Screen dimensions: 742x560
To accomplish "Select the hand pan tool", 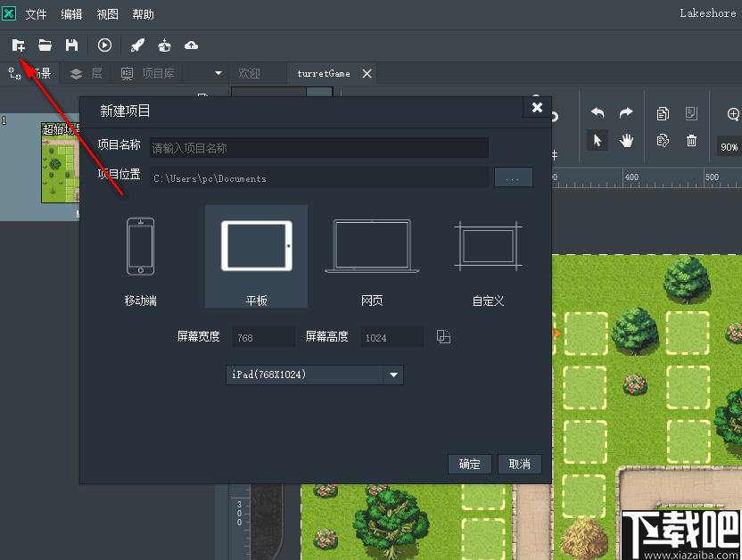I will (626, 141).
